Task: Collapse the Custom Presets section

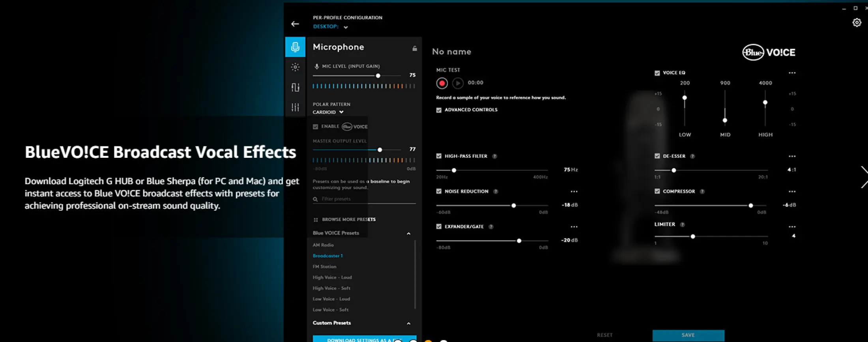Action: (x=409, y=323)
